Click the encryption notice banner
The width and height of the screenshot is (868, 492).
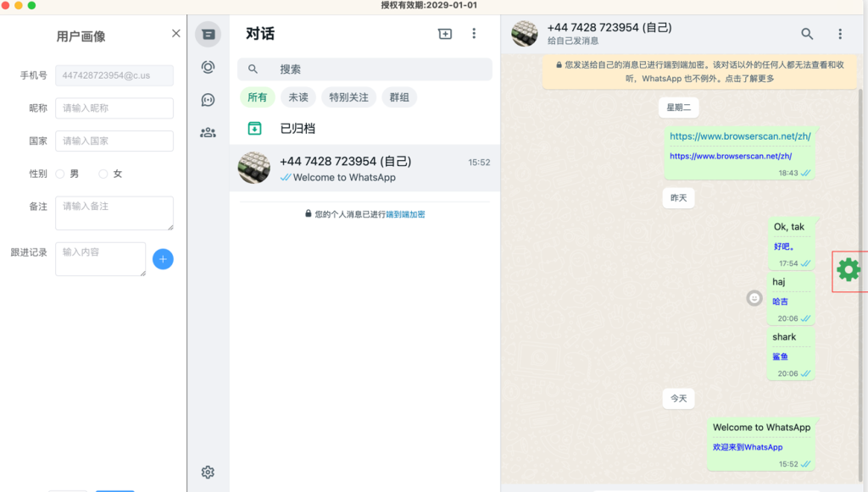click(699, 72)
